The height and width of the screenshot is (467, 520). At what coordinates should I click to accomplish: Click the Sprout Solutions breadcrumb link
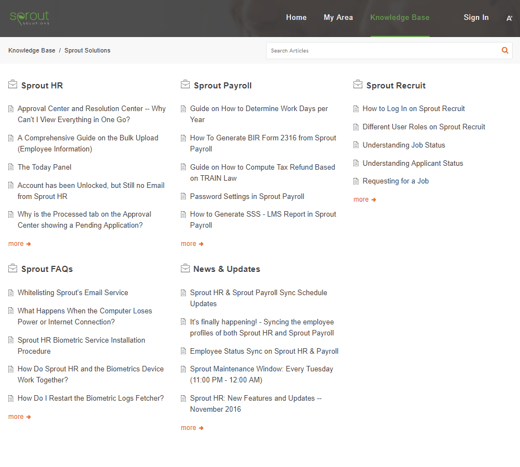(87, 50)
